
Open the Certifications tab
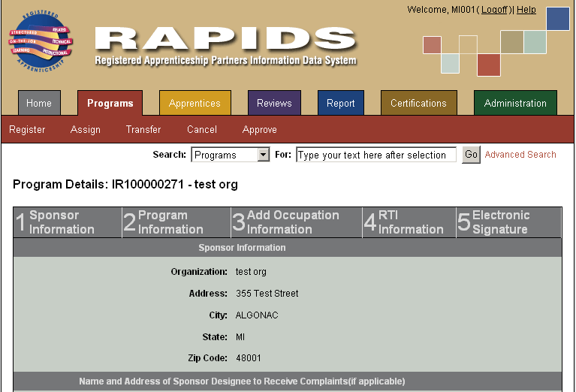pyautogui.click(x=419, y=103)
